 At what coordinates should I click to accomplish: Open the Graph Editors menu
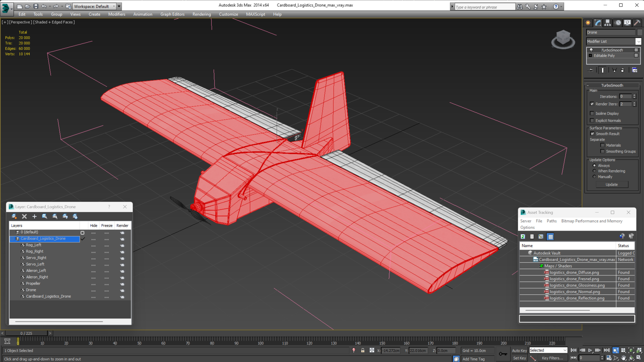172,14
